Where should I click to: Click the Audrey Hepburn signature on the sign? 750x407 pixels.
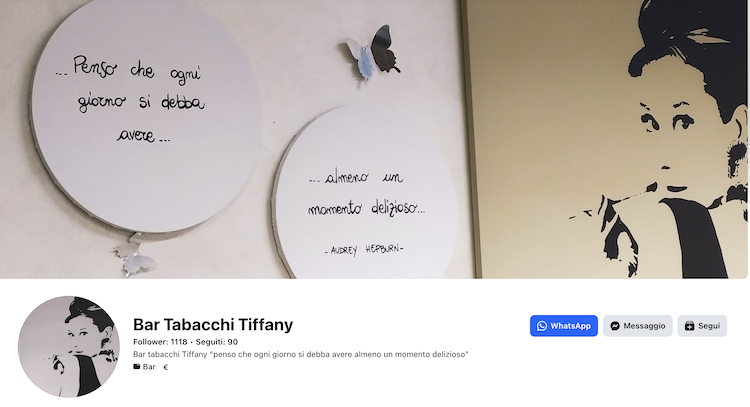364,250
